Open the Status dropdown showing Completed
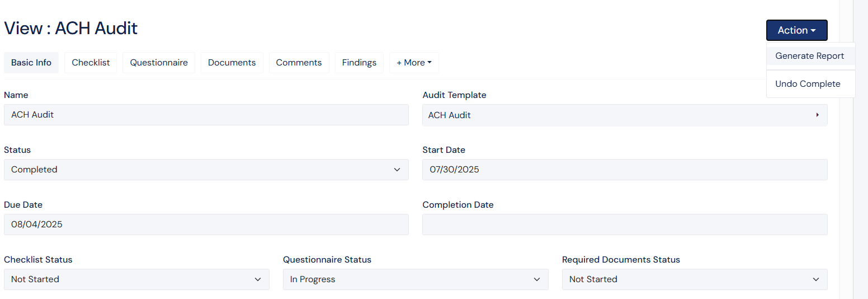This screenshot has width=868, height=299. [x=206, y=170]
